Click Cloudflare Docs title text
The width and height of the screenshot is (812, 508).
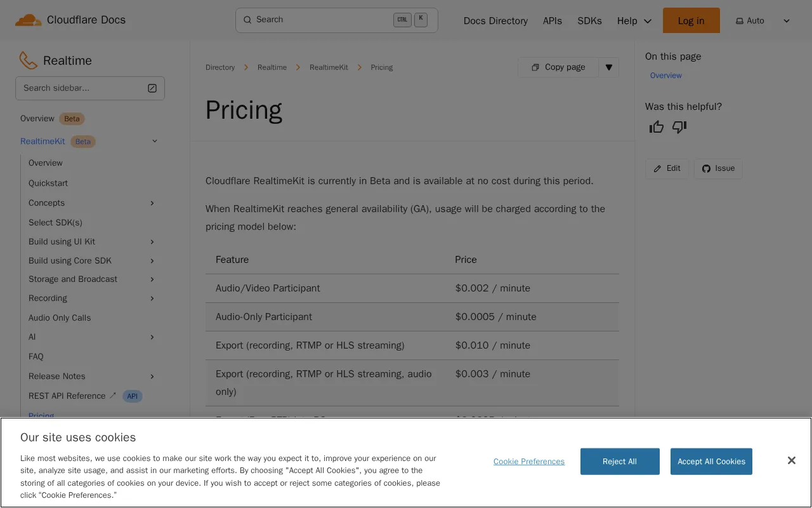tap(86, 20)
